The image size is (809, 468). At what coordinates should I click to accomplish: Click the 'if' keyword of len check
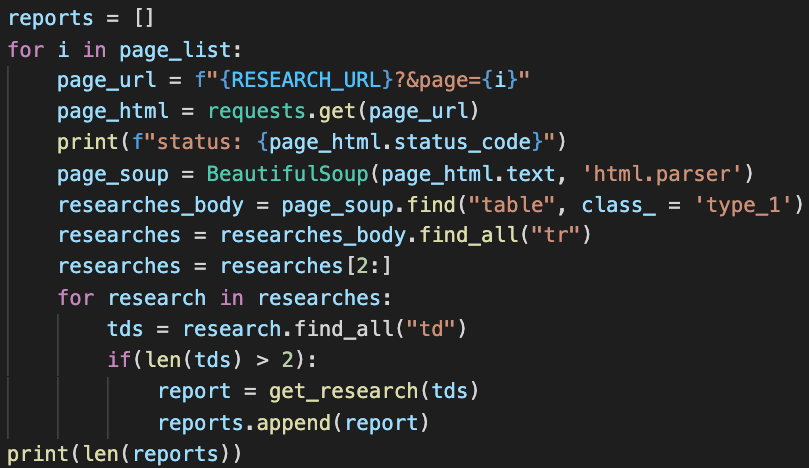119,360
